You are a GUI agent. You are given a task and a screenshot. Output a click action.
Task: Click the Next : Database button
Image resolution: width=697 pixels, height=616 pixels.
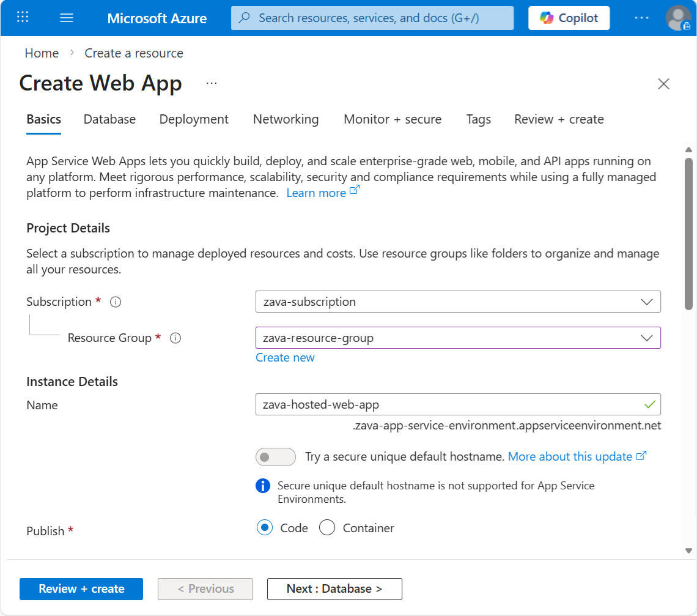[334, 589]
